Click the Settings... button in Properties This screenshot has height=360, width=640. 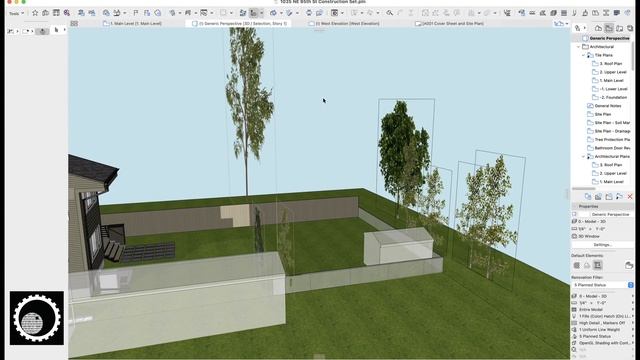tap(602, 244)
